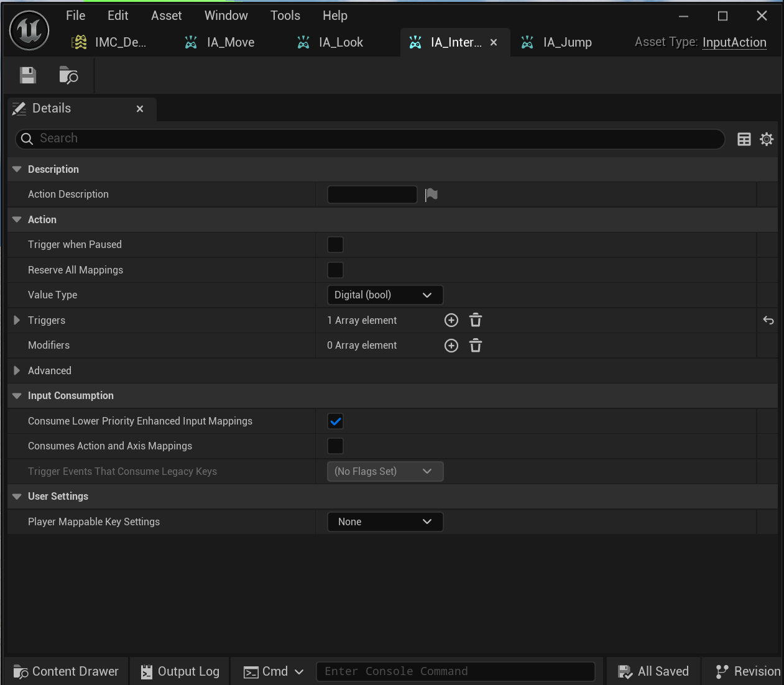Switch to the IA_Move tab
This screenshot has width=784, height=685.
[221, 42]
